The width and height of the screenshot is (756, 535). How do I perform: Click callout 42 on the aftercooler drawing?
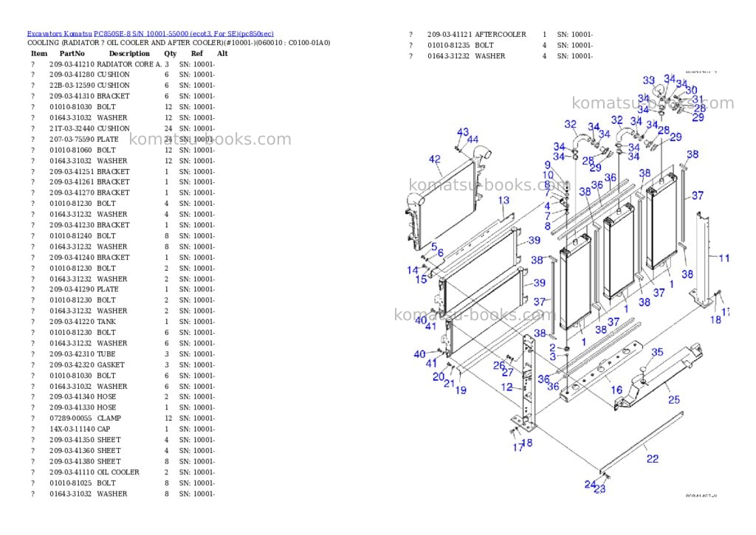tap(435, 159)
